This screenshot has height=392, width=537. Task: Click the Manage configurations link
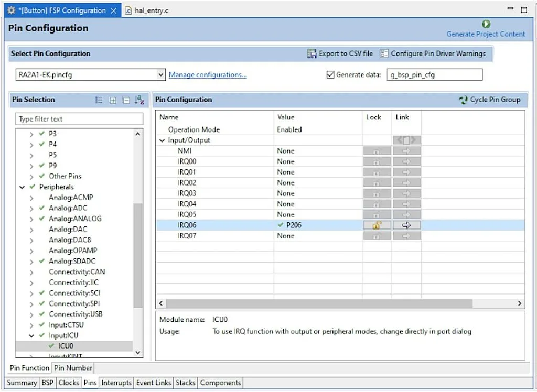[208, 75]
